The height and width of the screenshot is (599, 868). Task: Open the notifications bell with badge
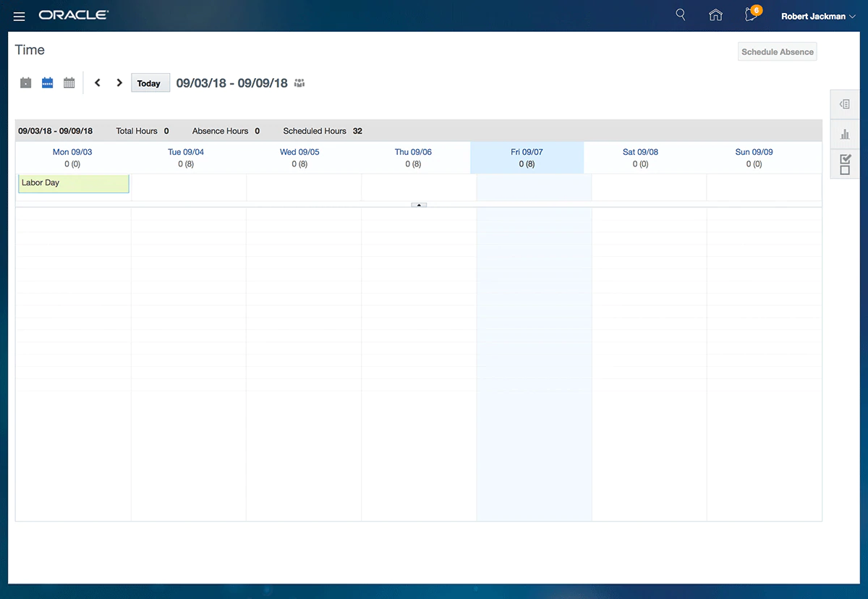pyautogui.click(x=752, y=15)
